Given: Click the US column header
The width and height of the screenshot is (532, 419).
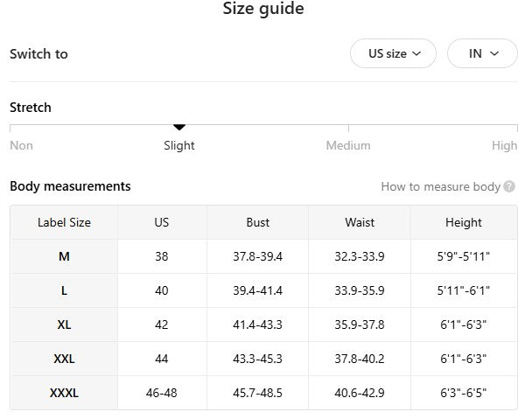Looking at the screenshot, I should (162, 222).
